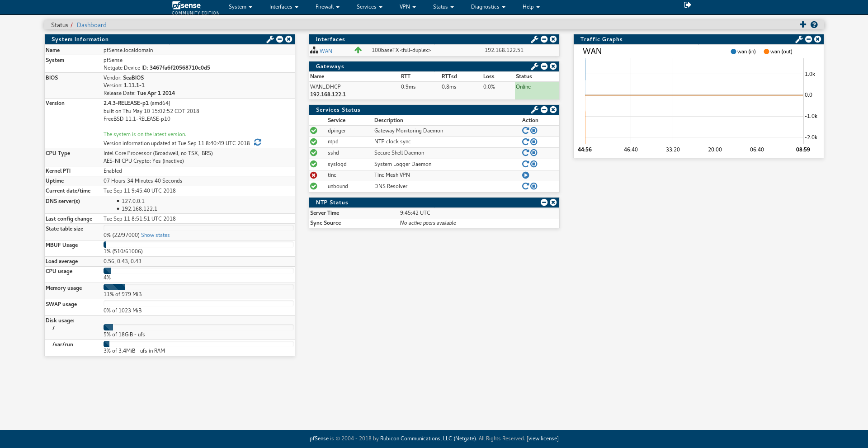Close the Interfaces widget
Screen dimensions: 868x448
coord(553,39)
